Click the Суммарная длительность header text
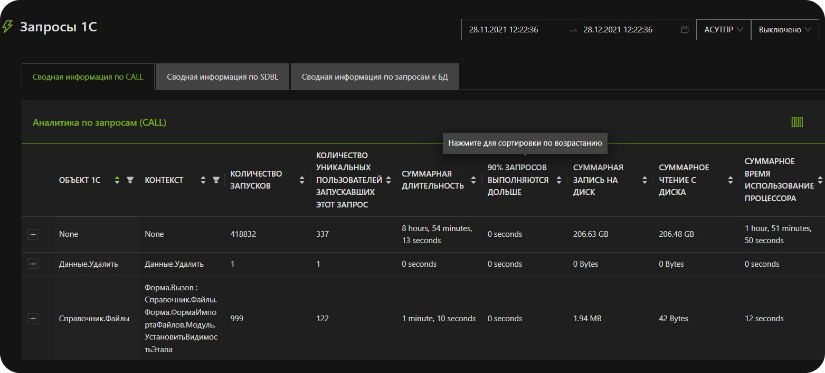825x373 pixels. [x=432, y=180]
